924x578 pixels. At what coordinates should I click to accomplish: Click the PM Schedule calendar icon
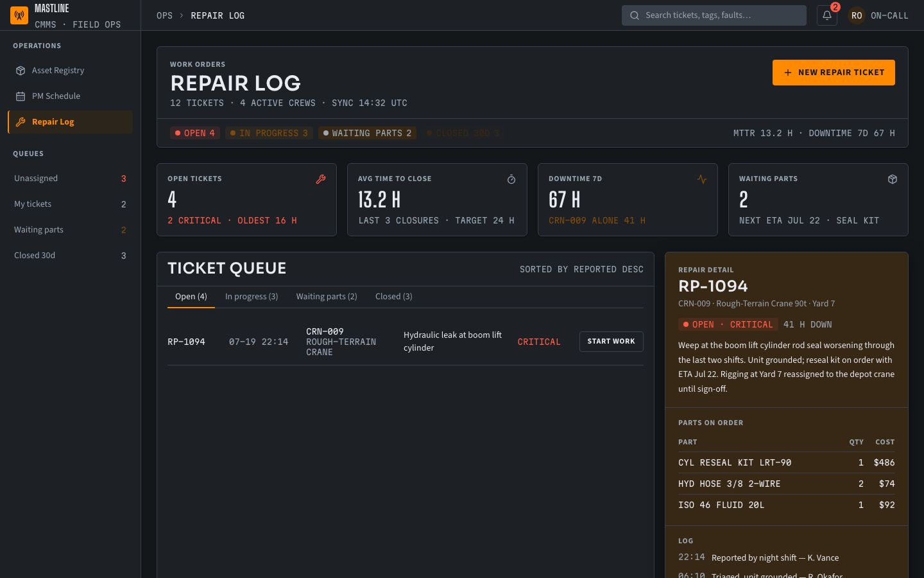21,96
